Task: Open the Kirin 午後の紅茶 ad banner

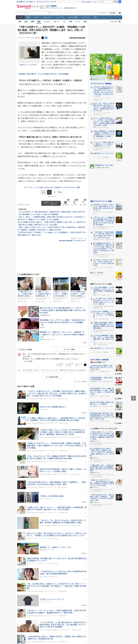Action: (x=106, y=67)
